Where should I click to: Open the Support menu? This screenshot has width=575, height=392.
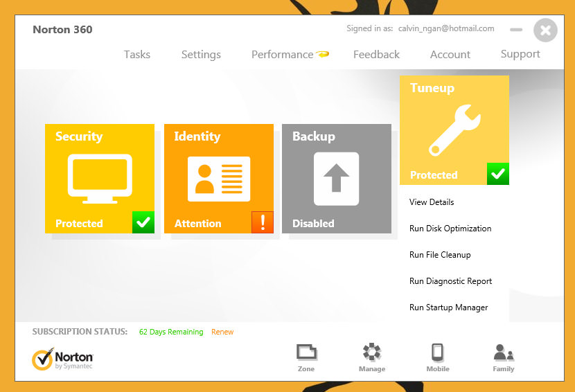tap(520, 55)
